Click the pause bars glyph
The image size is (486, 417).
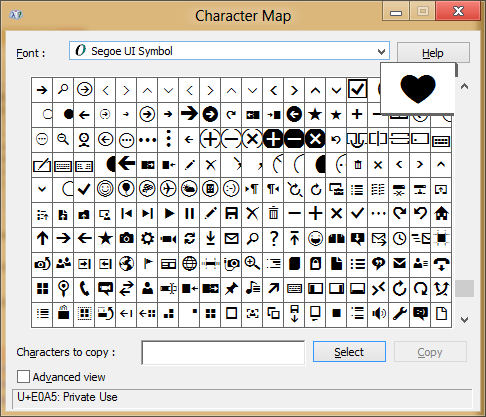[189, 214]
